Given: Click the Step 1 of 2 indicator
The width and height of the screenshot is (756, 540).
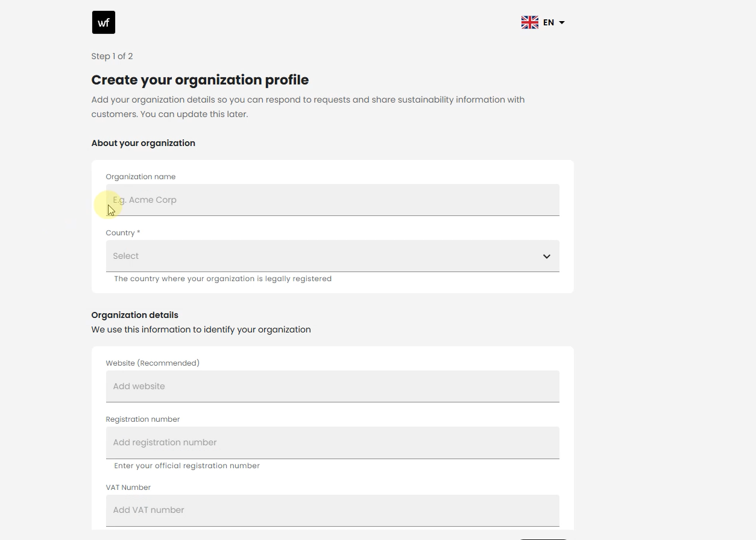Looking at the screenshot, I should (112, 56).
